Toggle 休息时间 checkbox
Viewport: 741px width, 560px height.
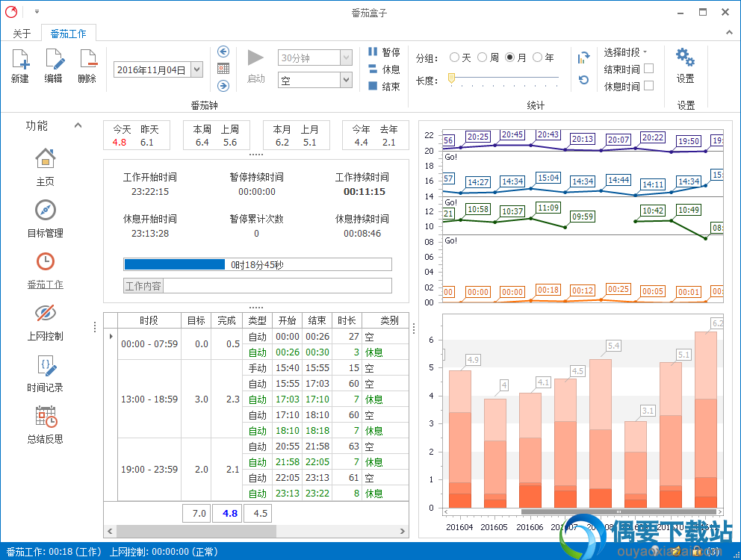(x=649, y=86)
